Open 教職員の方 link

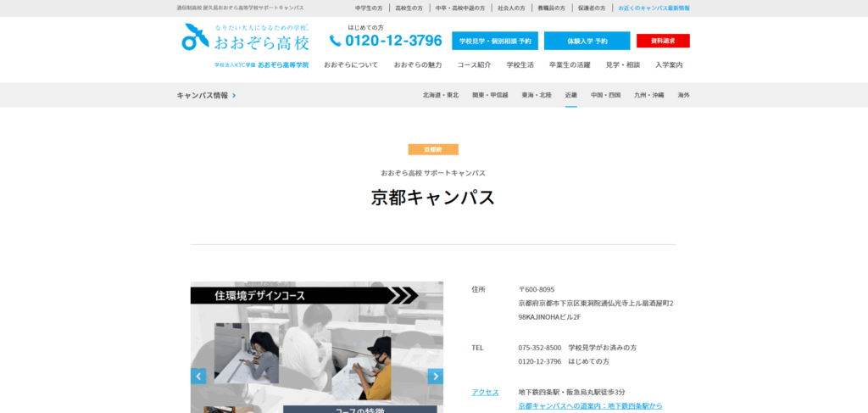tap(551, 8)
